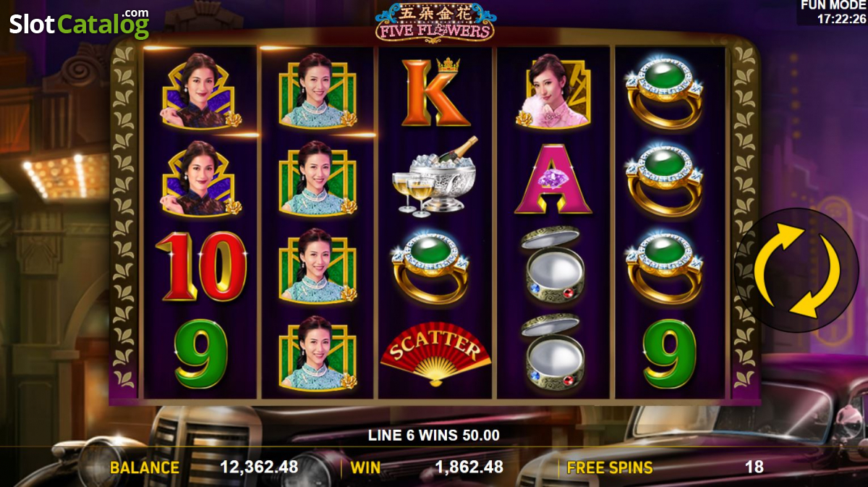Click the green 9 on fifth reel
This screenshot has width=868, height=487.
[x=670, y=354]
